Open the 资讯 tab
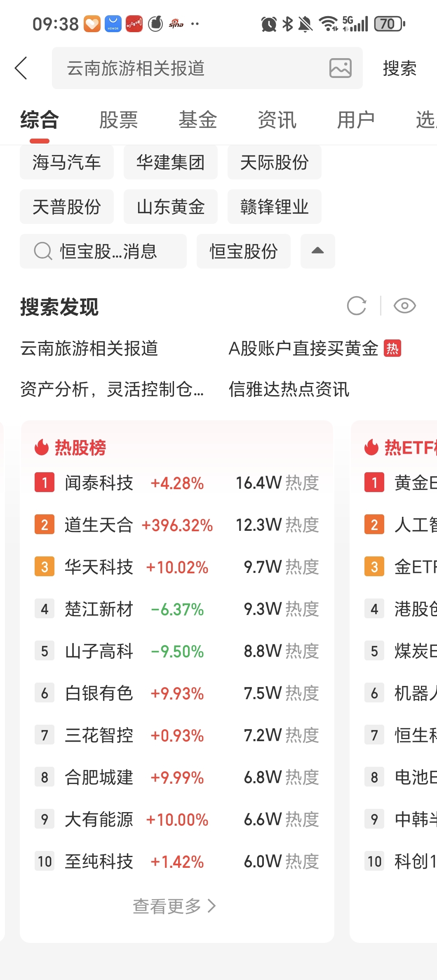 [277, 120]
